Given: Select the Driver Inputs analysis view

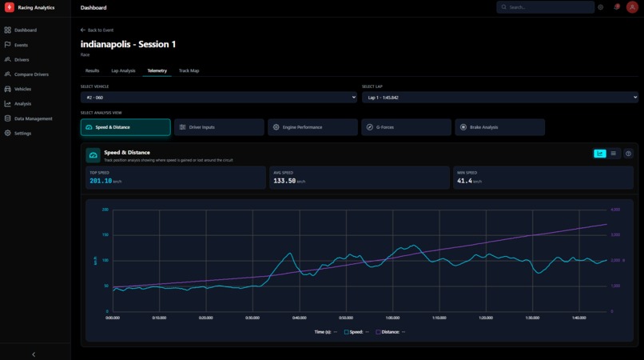Looking at the screenshot, I should coord(219,127).
